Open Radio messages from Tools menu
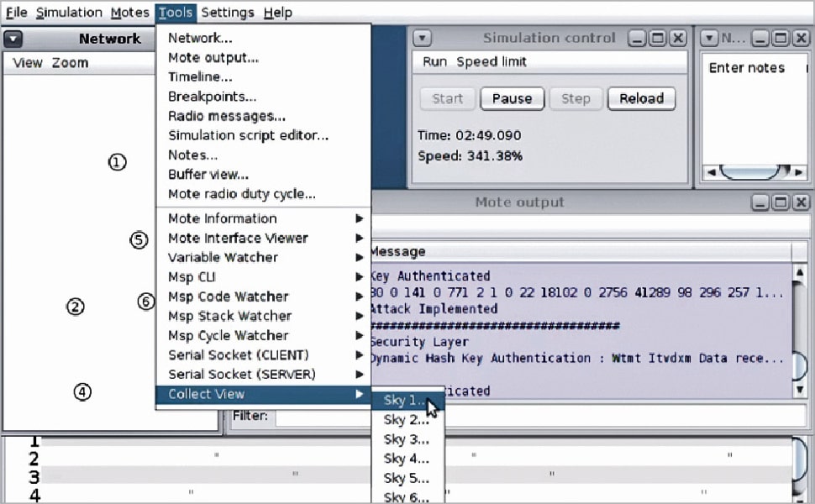The image size is (815, 504). (226, 116)
